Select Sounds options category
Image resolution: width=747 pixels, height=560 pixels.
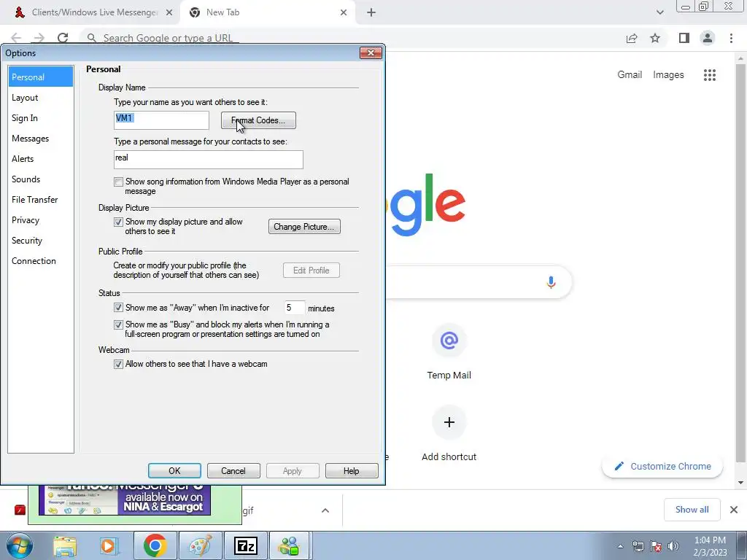41,179
